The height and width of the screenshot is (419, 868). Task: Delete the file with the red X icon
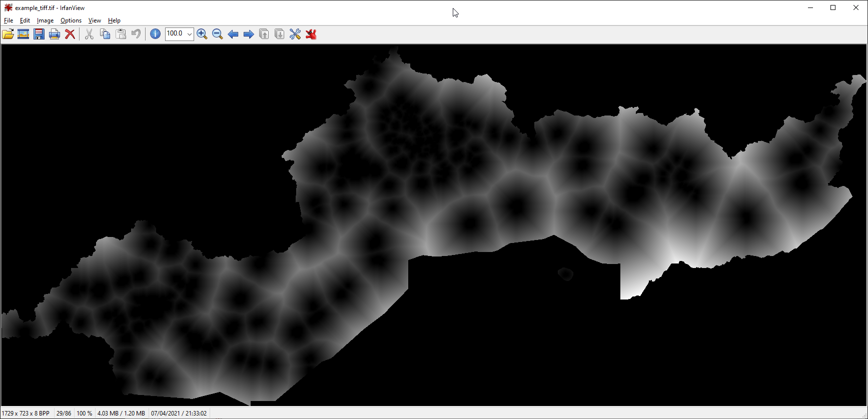point(70,34)
